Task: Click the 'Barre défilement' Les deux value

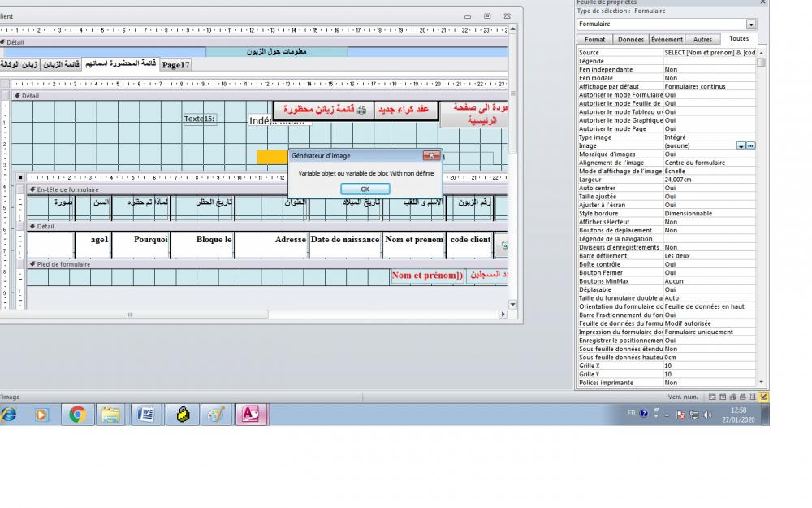Action: pyautogui.click(x=710, y=256)
